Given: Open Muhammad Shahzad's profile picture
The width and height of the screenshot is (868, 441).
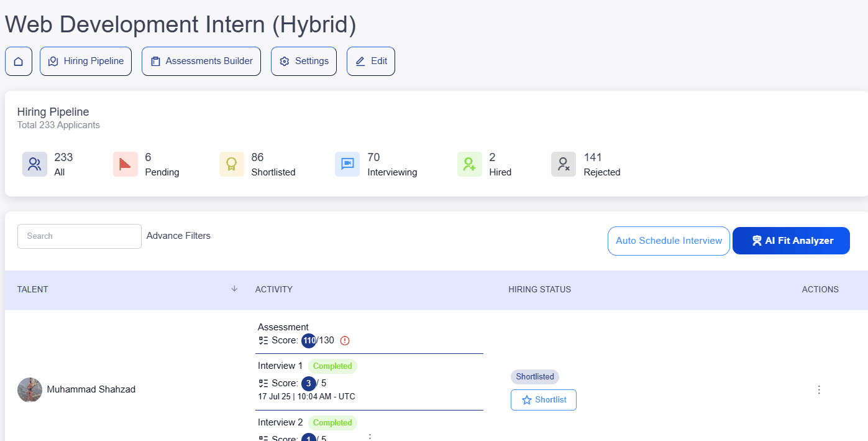Looking at the screenshot, I should pyautogui.click(x=30, y=390).
